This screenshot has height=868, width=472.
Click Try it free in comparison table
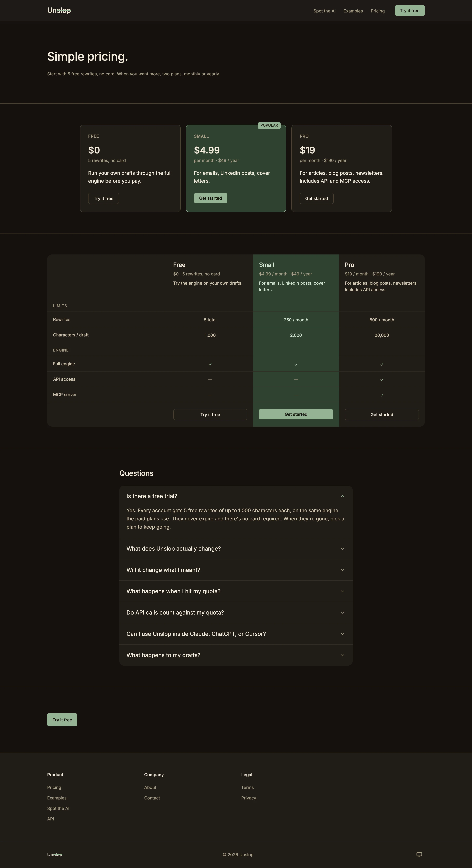(x=210, y=414)
